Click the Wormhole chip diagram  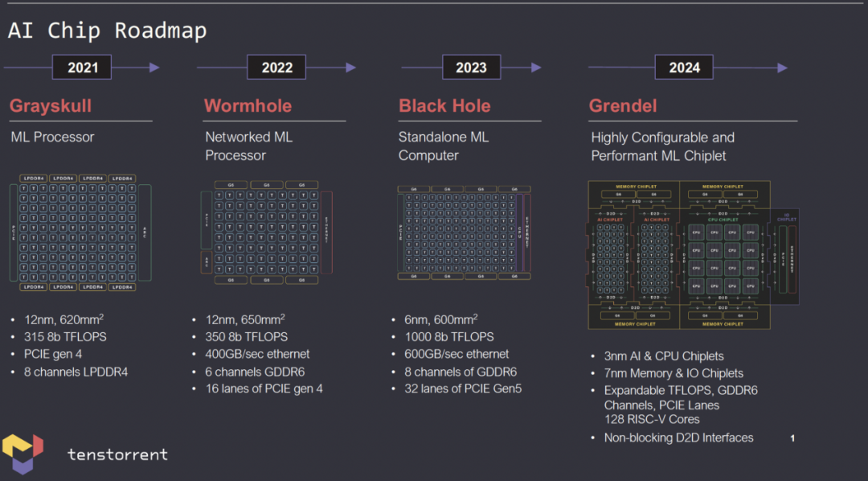click(x=266, y=232)
